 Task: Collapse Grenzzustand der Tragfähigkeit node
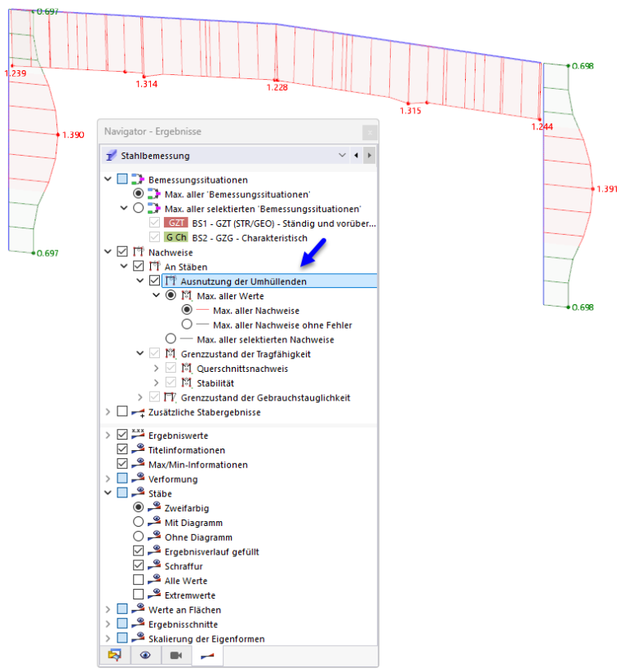pos(139,354)
